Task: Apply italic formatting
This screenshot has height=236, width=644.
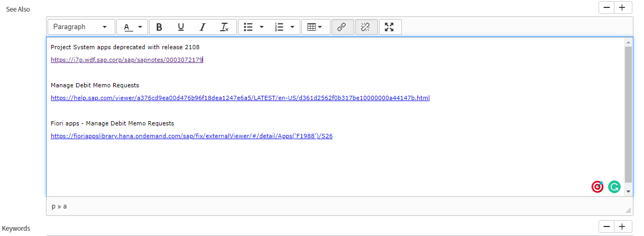Action: [203, 27]
